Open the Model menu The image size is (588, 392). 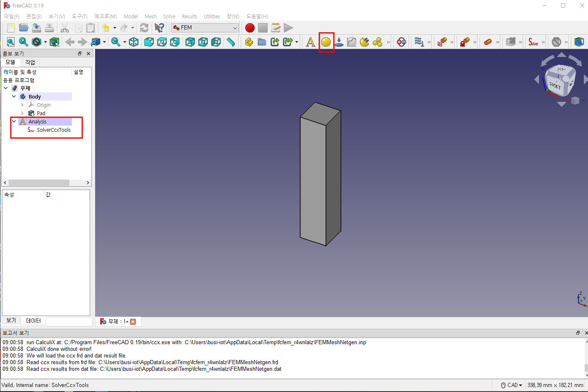tap(131, 16)
